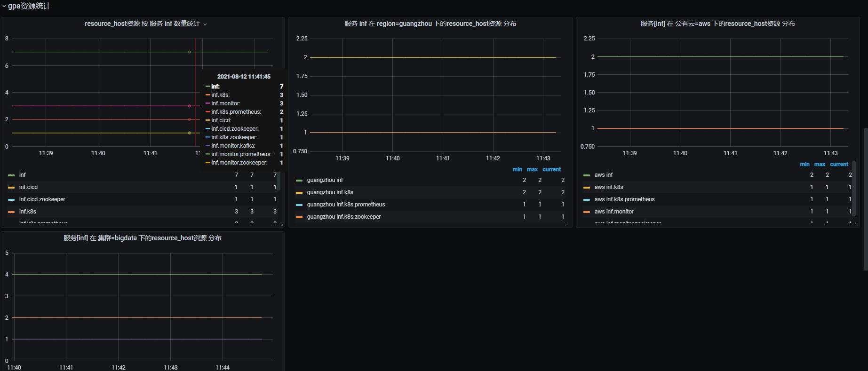
Task: Toggle the inf.cicd.zookeeper series legend label
Action: [x=42, y=199]
